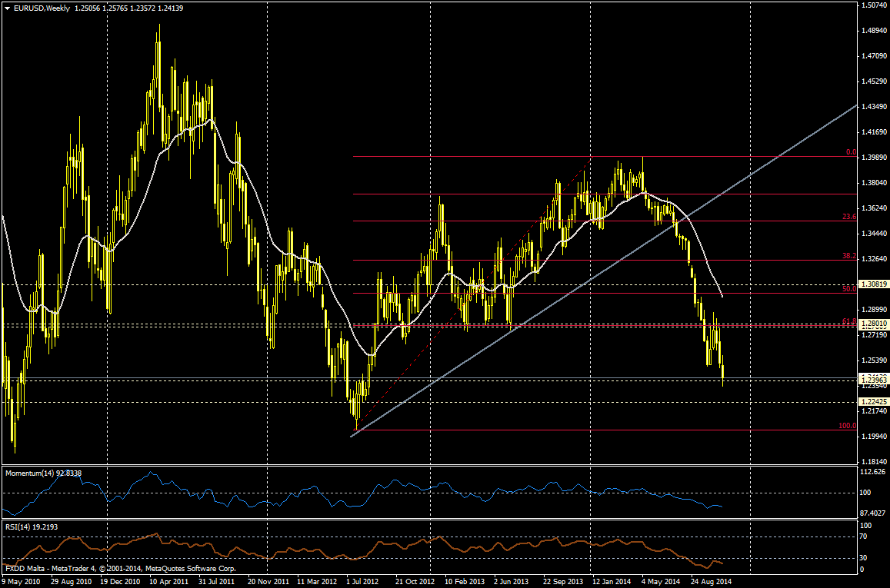The height and width of the screenshot is (588, 890).
Task: Select the Fibonacci 38.2 retracement label
Action: (849, 255)
